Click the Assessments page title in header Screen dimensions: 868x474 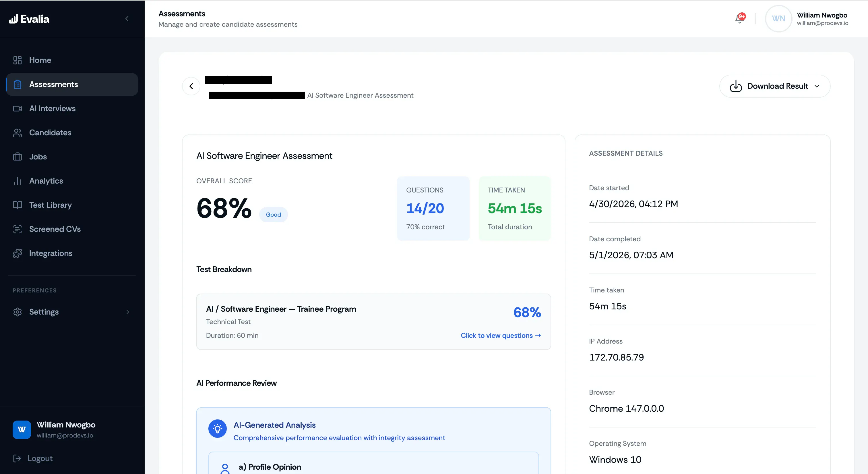click(182, 14)
